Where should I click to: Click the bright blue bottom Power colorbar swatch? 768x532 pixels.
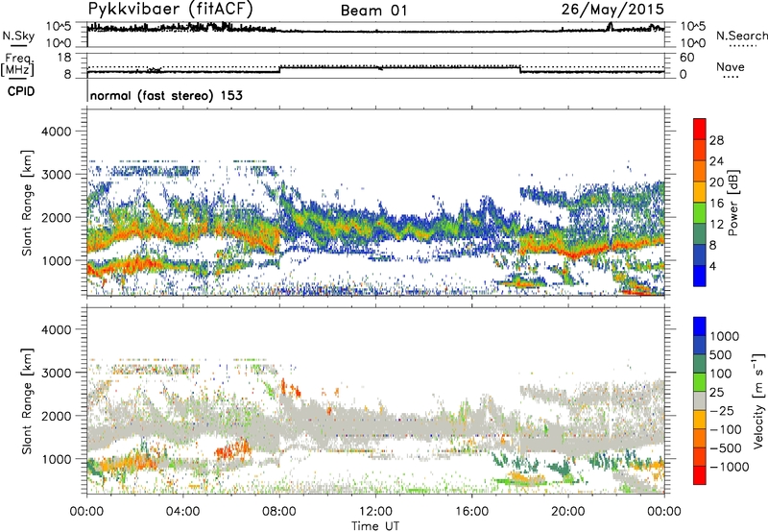point(700,276)
